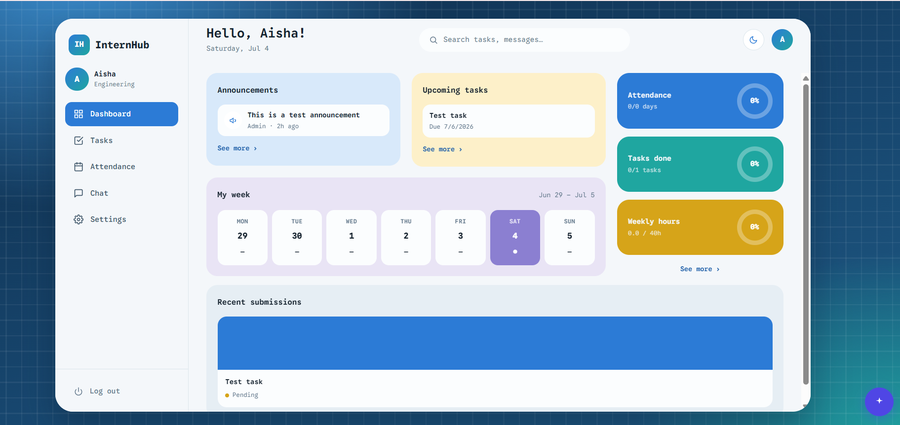Viewport: 900px width, 425px height.
Task: Click the Due 7/6/2026 text
Action: coord(452,127)
